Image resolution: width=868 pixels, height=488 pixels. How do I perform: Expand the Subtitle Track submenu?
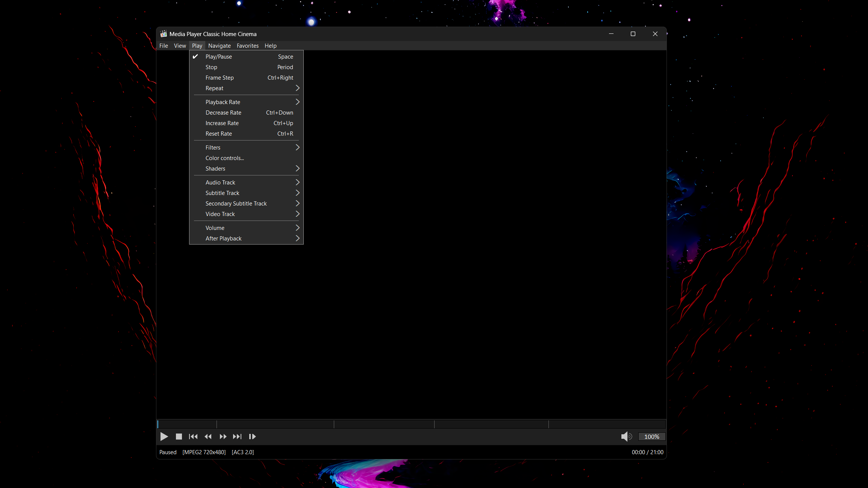coord(246,193)
